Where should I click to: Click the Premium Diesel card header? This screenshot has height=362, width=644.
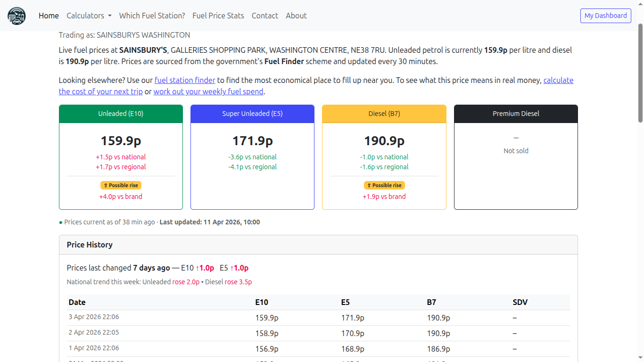(x=516, y=114)
